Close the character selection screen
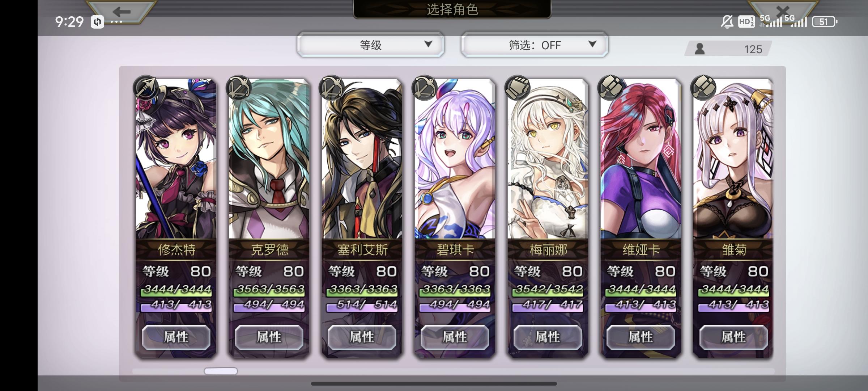Screen dimensions: 868x391 coord(782,12)
